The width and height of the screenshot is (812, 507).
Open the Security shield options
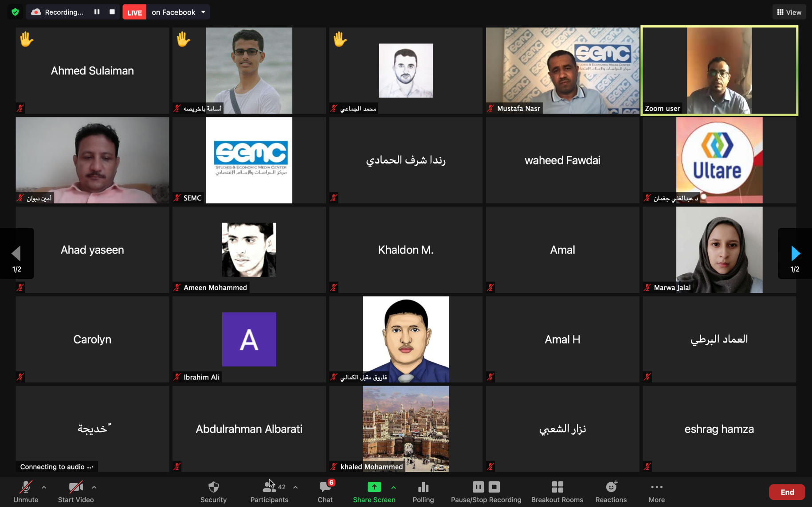[x=213, y=492]
